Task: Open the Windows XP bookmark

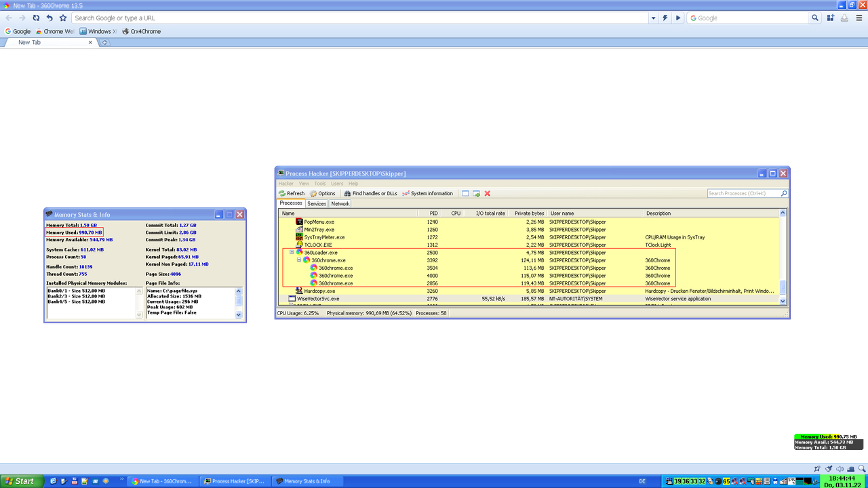Action: click(x=98, y=31)
